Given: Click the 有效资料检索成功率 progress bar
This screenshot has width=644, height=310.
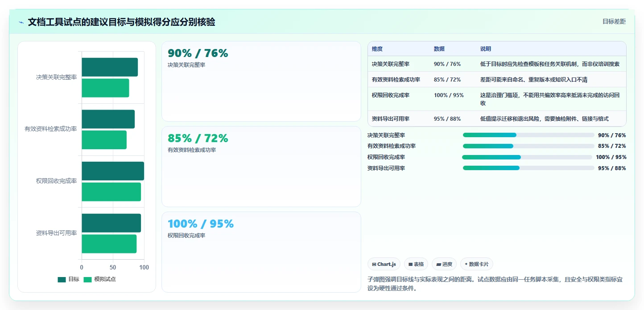Looking at the screenshot, I should [x=528, y=146].
